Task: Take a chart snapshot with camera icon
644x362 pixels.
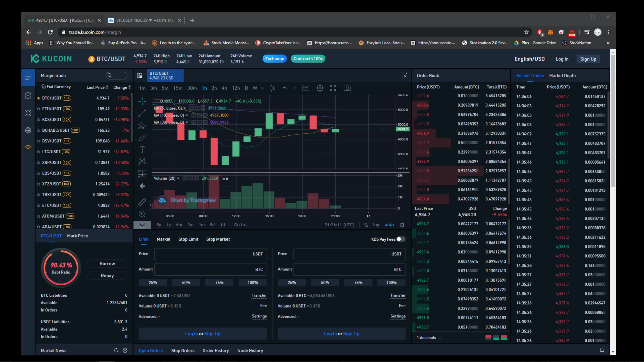Action: 347,88
